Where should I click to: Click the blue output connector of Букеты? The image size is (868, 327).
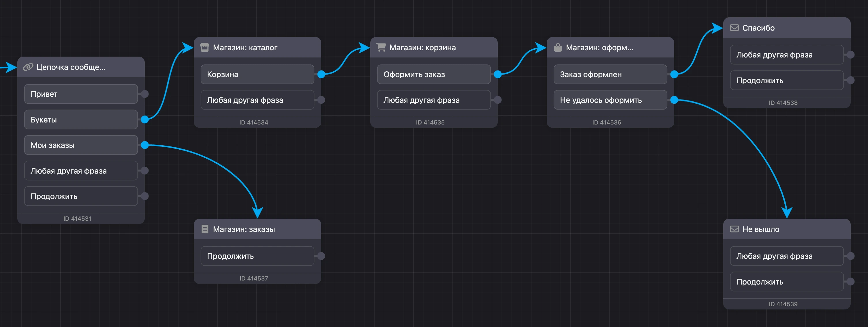click(x=144, y=120)
